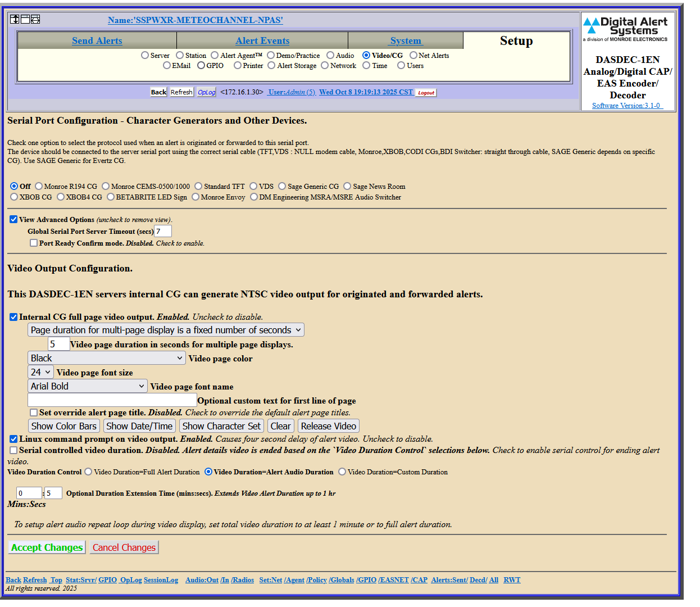Click the Global Serial Port Timeout field

163,231
